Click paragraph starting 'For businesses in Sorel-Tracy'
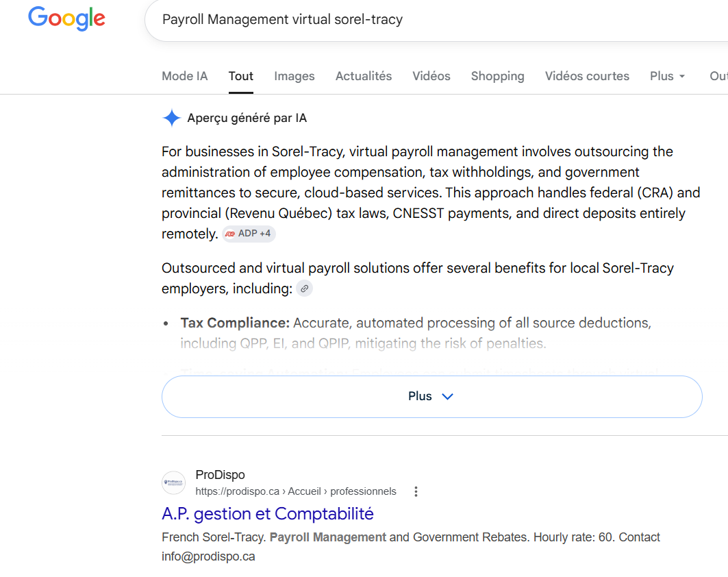The width and height of the screenshot is (728, 577). [431, 193]
